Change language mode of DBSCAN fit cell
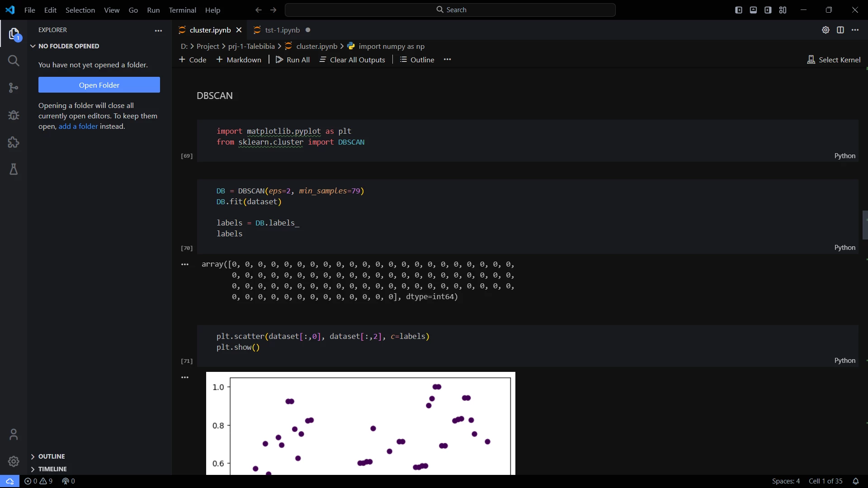 (844, 248)
